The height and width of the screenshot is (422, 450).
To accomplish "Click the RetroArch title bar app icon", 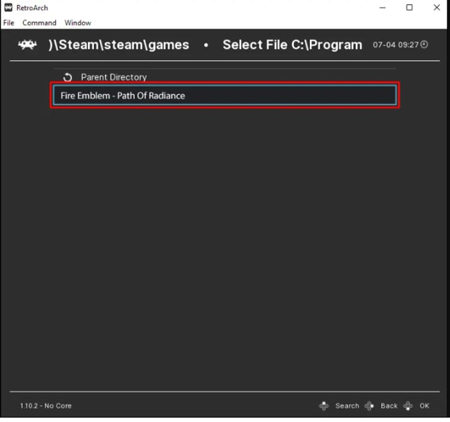I will (x=8, y=7).
